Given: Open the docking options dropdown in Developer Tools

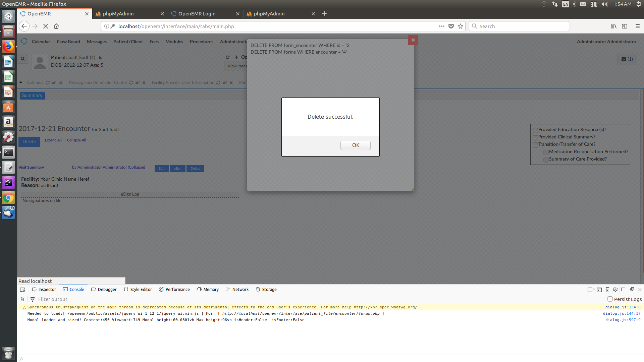Looking at the screenshot, I should [x=591, y=289].
